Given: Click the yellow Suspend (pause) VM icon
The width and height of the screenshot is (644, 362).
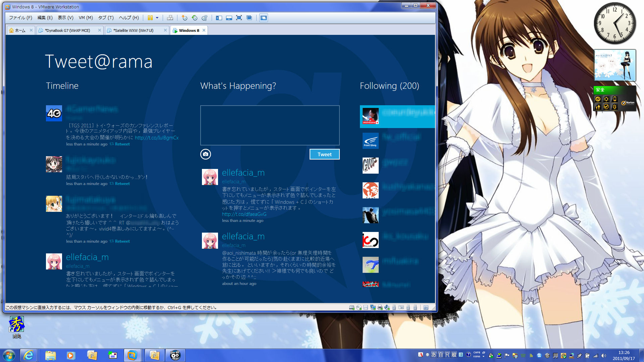Looking at the screenshot, I should point(150,18).
